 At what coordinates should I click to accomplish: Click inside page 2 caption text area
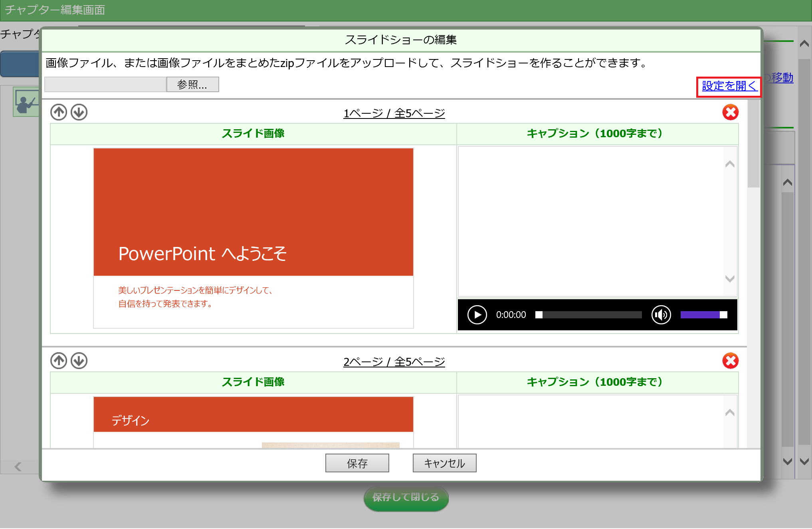[x=591, y=422]
